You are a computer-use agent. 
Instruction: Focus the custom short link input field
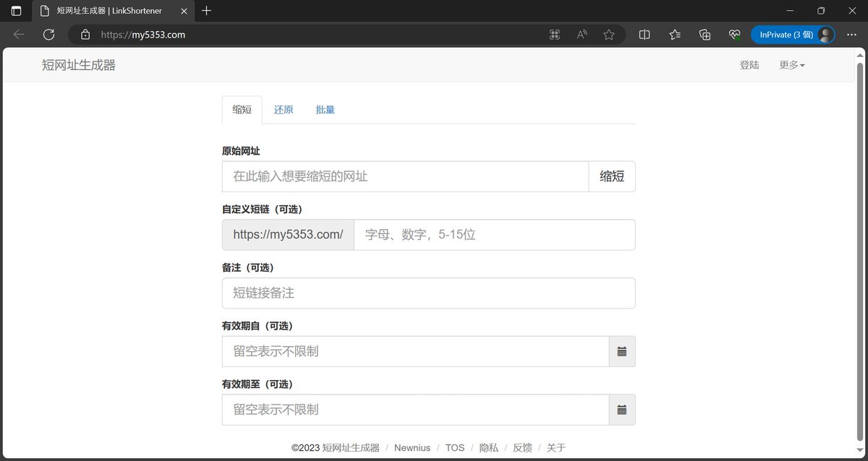pos(495,235)
